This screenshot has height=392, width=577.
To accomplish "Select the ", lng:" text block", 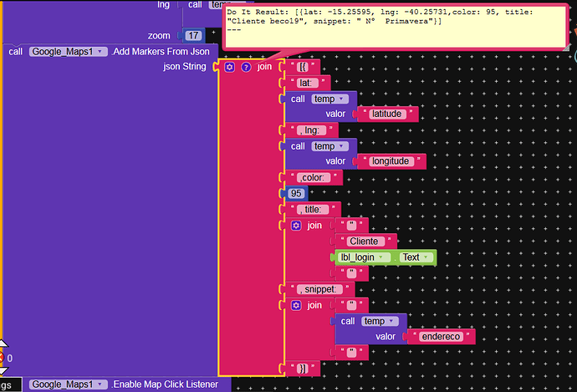I will (x=312, y=130).
